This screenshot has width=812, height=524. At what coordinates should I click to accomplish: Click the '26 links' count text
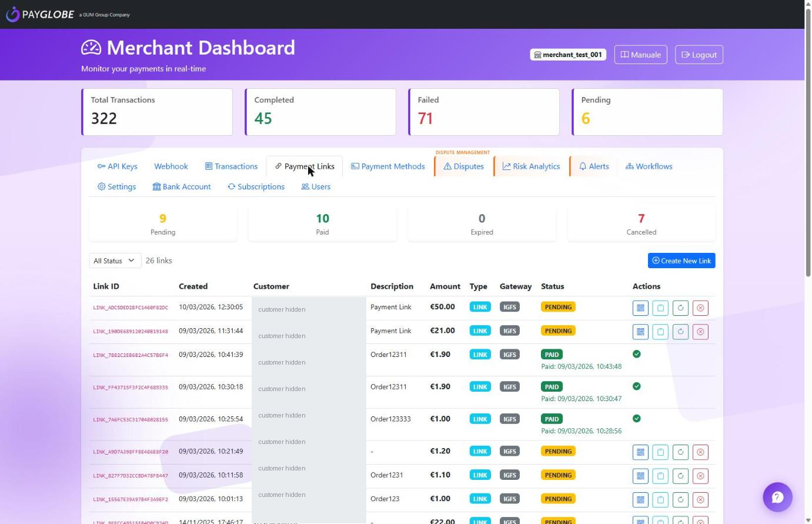click(159, 261)
